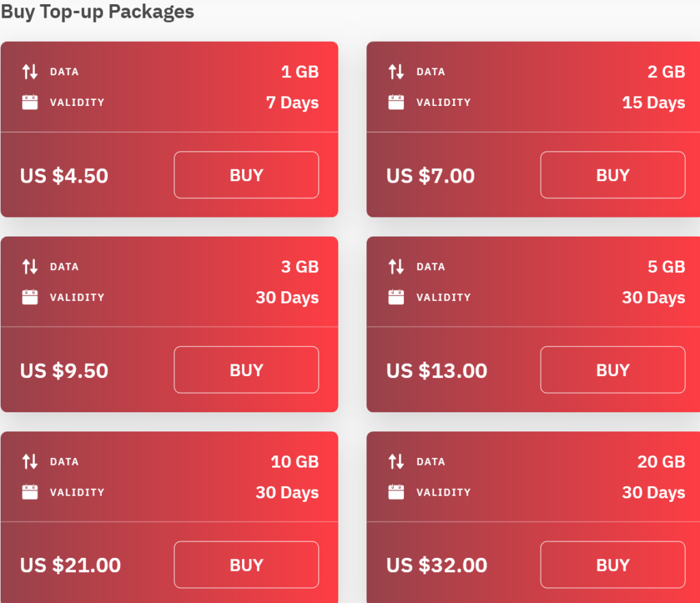Click the calendar icon on 7 Days package
The width and height of the screenshot is (700, 603).
(x=30, y=103)
